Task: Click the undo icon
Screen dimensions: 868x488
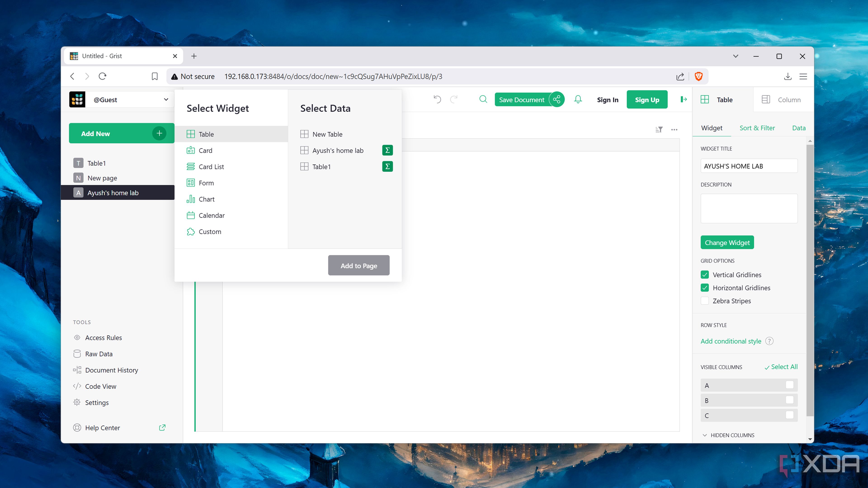Action: coord(437,99)
